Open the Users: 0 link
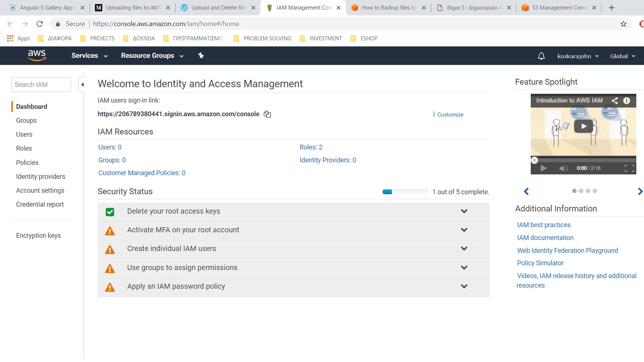The height and width of the screenshot is (362, 644). 110,147
